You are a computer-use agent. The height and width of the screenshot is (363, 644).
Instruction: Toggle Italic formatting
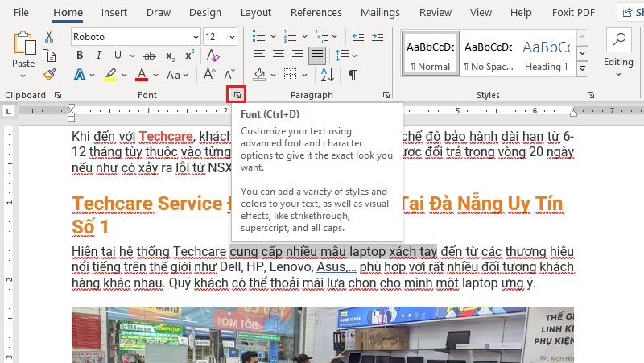[98, 55]
